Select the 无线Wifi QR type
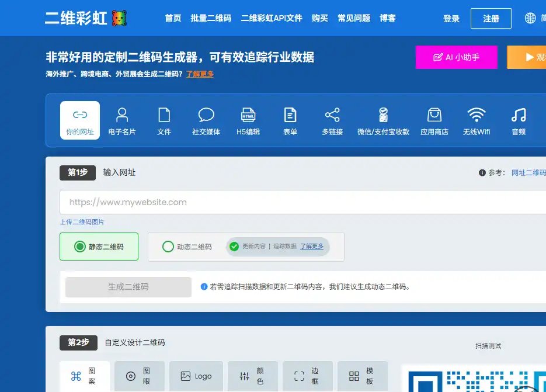This screenshot has height=392, width=546. pos(477,120)
